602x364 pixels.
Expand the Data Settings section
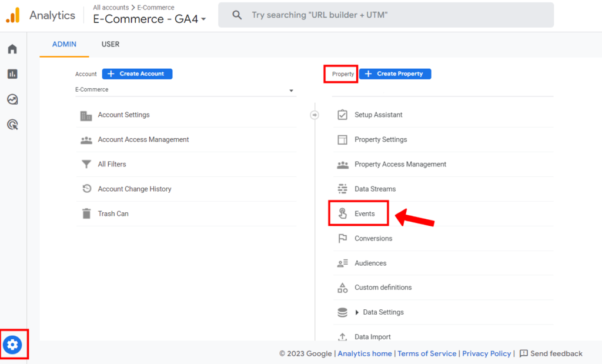(357, 312)
